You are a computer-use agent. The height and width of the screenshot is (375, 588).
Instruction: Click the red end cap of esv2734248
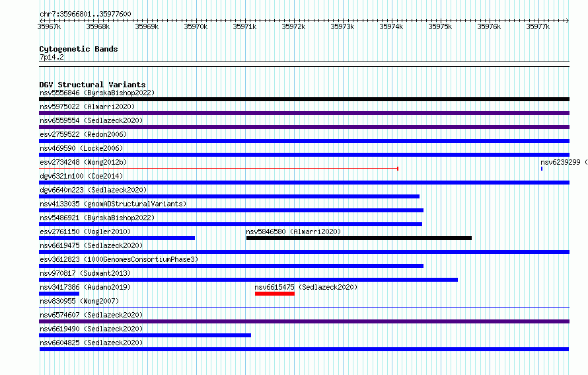398,169
